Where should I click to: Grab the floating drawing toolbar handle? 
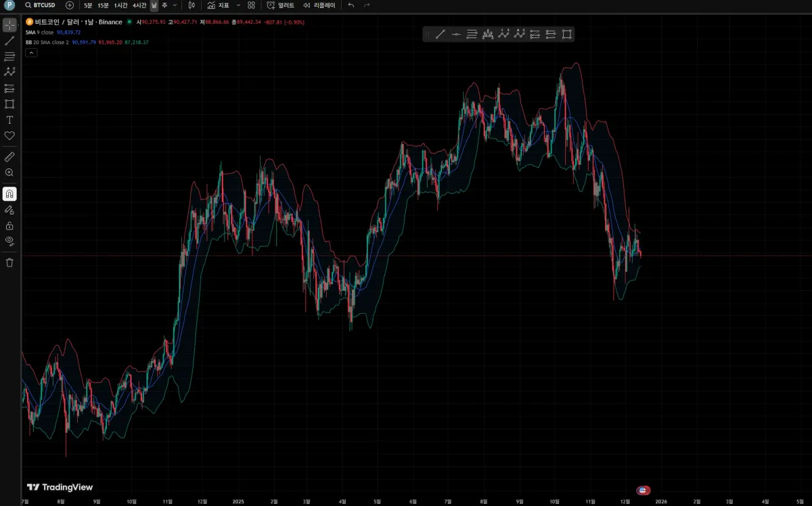pyautogui.click(x=427, y=34)
